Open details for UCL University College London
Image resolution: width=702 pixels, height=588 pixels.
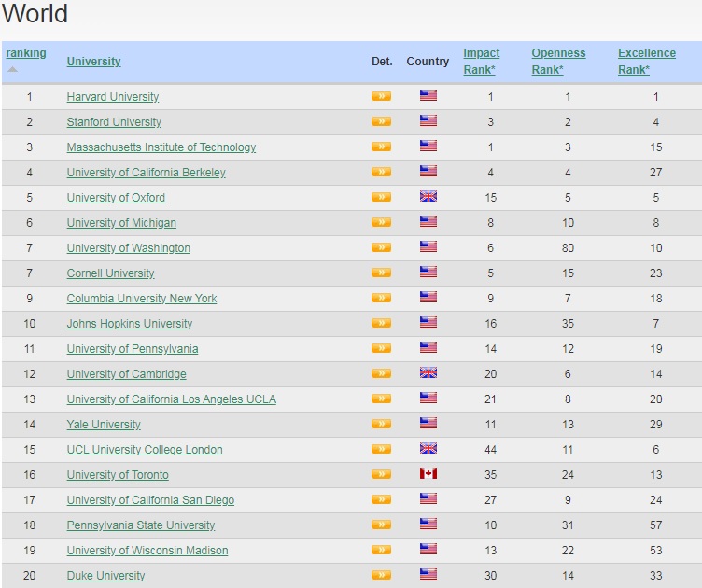[x=381, y=449]
